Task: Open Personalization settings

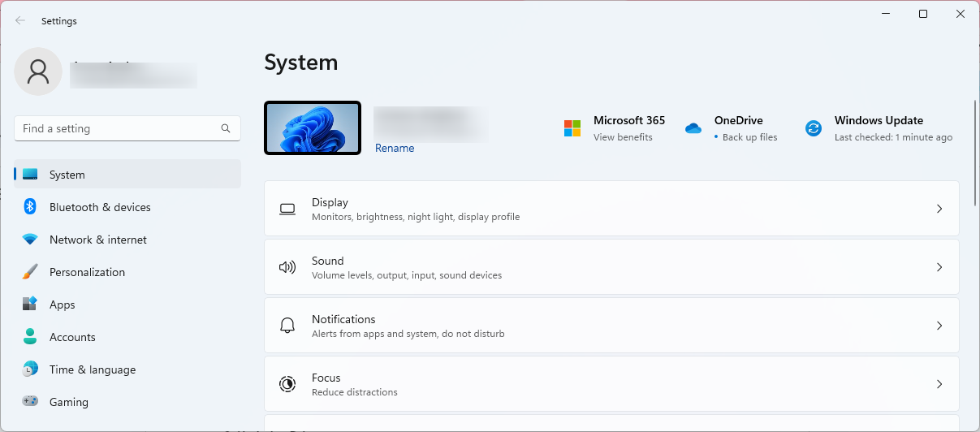Action: [127, 272]
